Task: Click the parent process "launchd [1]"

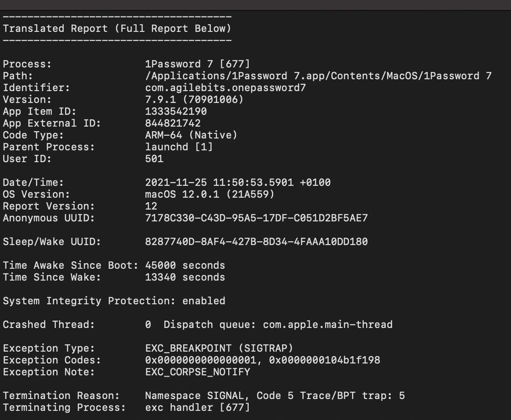Action: (x=179, y=147)
